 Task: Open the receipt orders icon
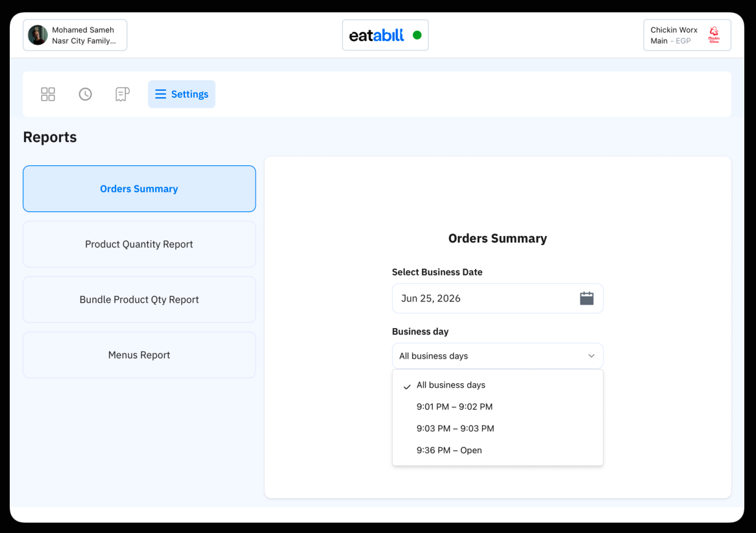point(123,94)
